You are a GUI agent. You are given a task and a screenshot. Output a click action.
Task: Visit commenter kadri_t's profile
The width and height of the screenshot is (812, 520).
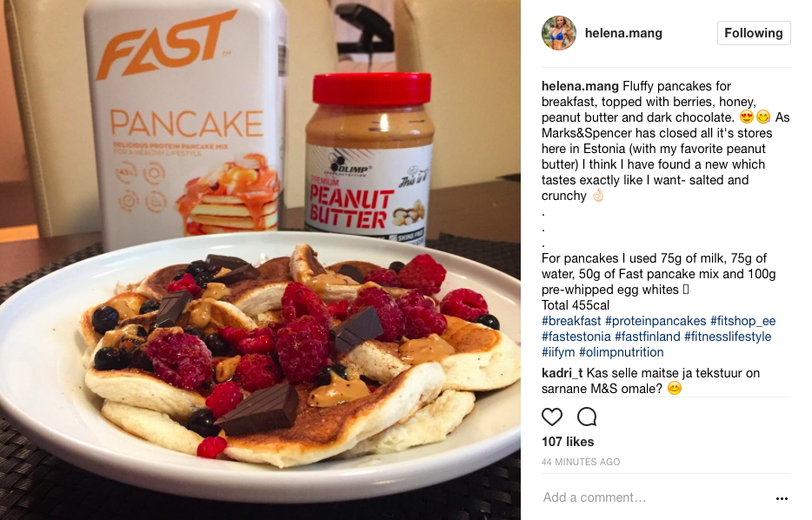tap(562, 373)
